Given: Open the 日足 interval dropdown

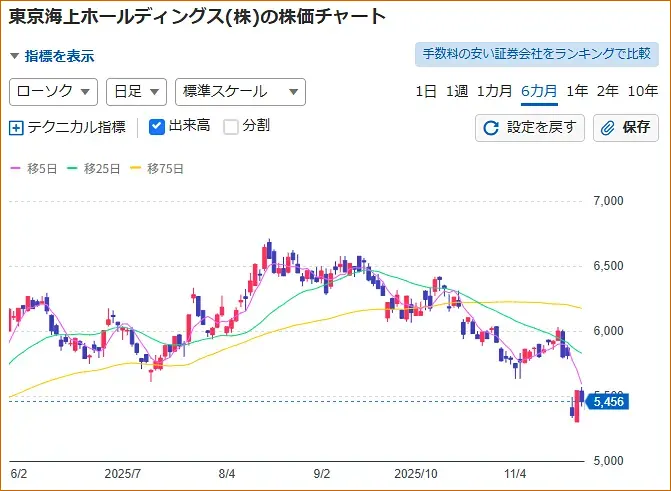Looking at the screenshot, I should tap(136, 91).
